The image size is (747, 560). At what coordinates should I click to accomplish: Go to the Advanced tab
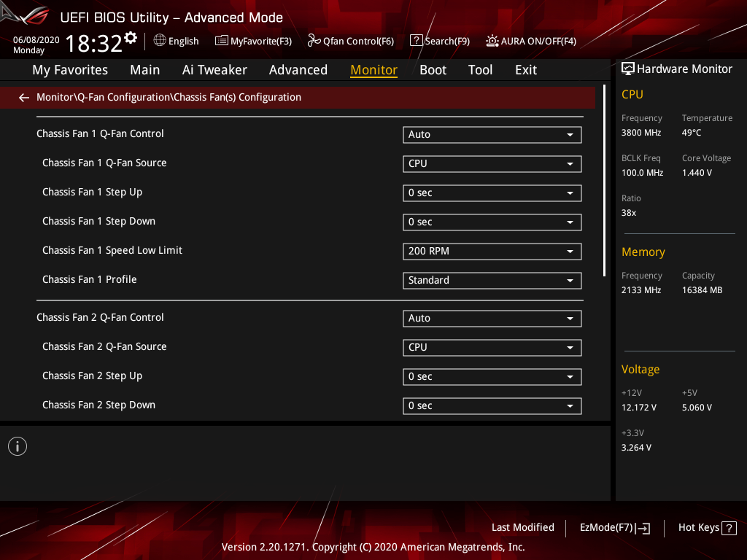pyautogui.click(x=298, y=70)
